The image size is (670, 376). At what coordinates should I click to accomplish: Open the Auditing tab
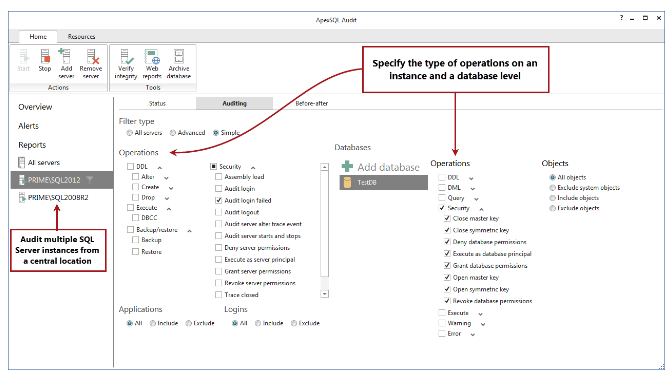click(x=235, y=103)
